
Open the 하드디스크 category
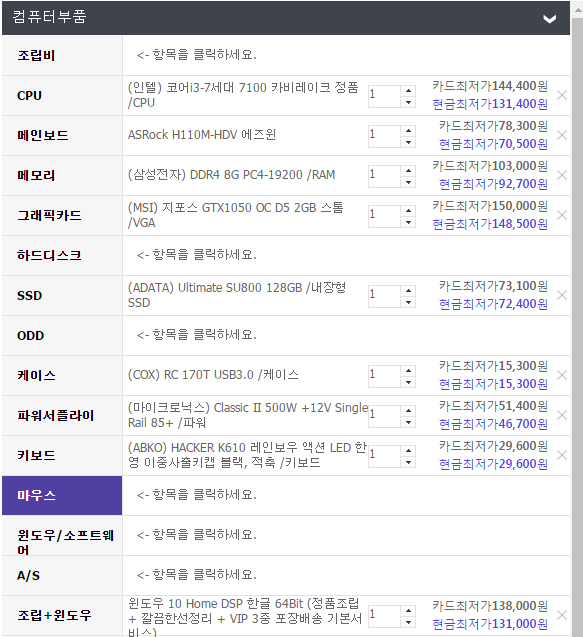(62, 255)
